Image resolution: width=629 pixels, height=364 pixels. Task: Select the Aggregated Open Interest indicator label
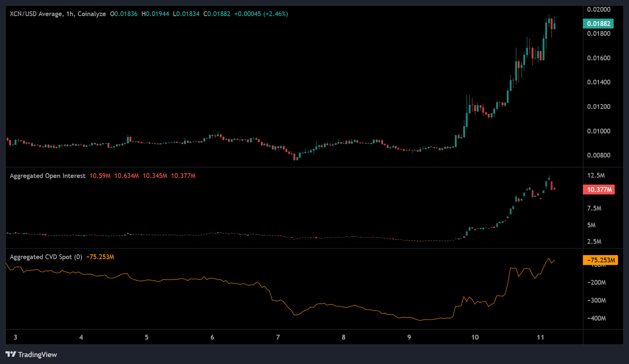point(47,176)
